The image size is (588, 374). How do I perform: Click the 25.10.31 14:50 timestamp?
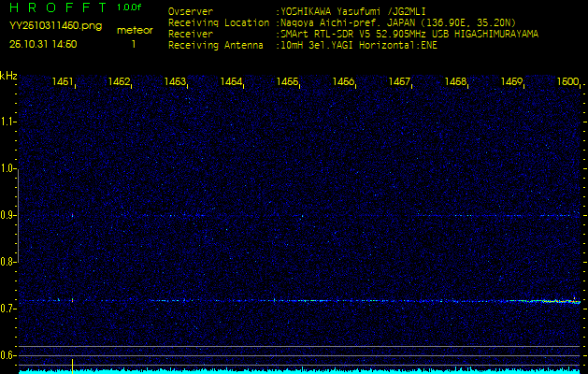tap(43, 44)
